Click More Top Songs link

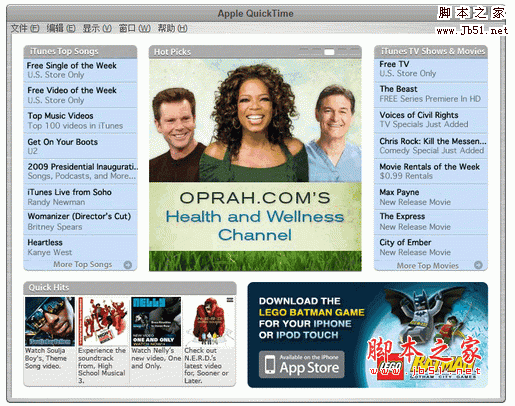tap(83, 265)
